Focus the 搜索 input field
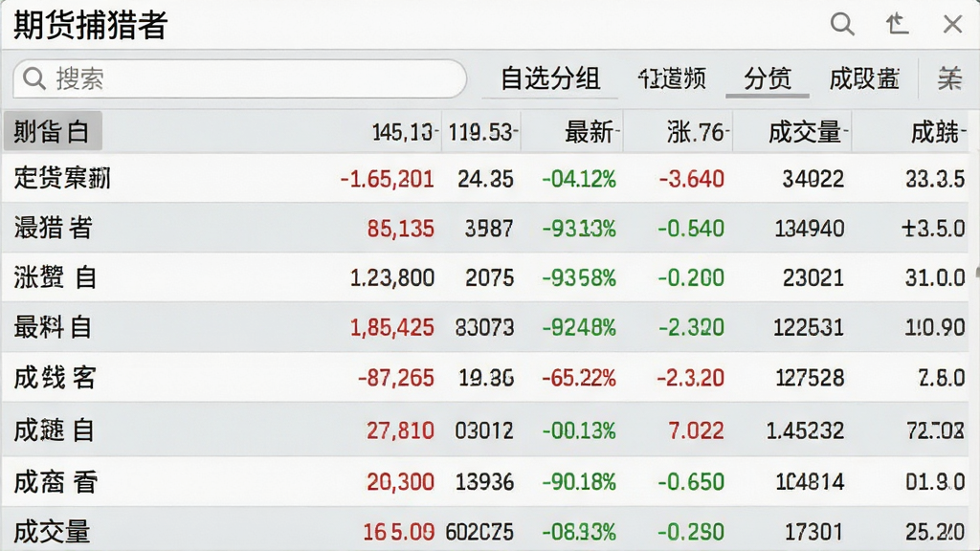 240,78
